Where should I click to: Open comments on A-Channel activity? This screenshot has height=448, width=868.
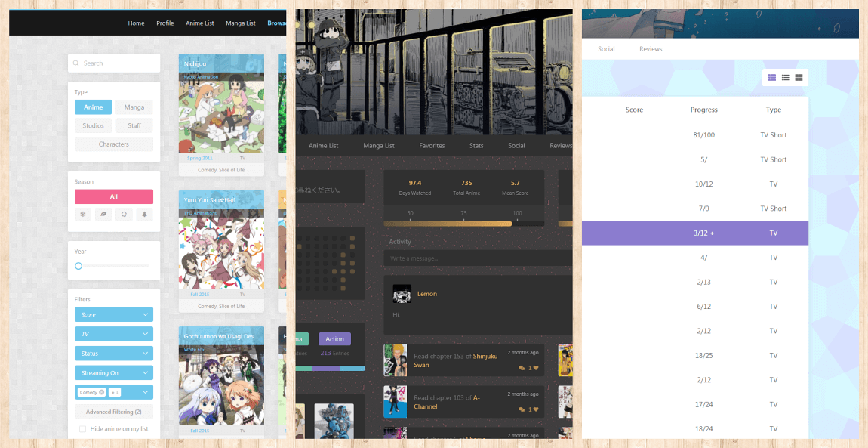[522, 409]
